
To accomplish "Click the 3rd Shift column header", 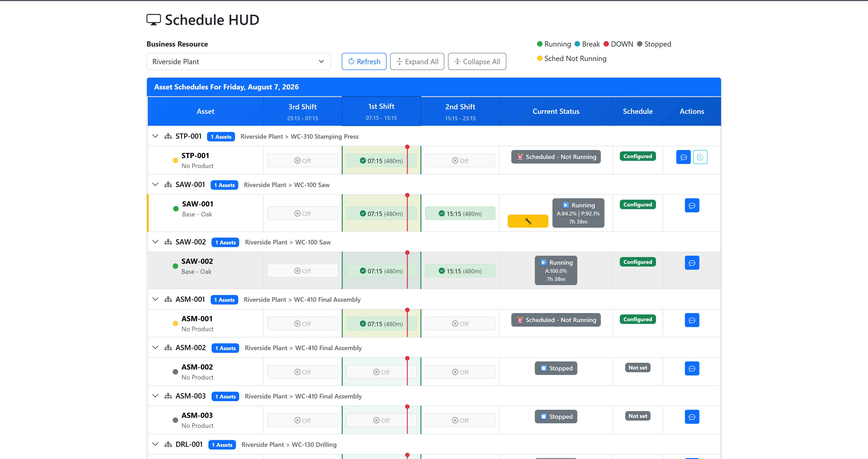I will (302, 111).
